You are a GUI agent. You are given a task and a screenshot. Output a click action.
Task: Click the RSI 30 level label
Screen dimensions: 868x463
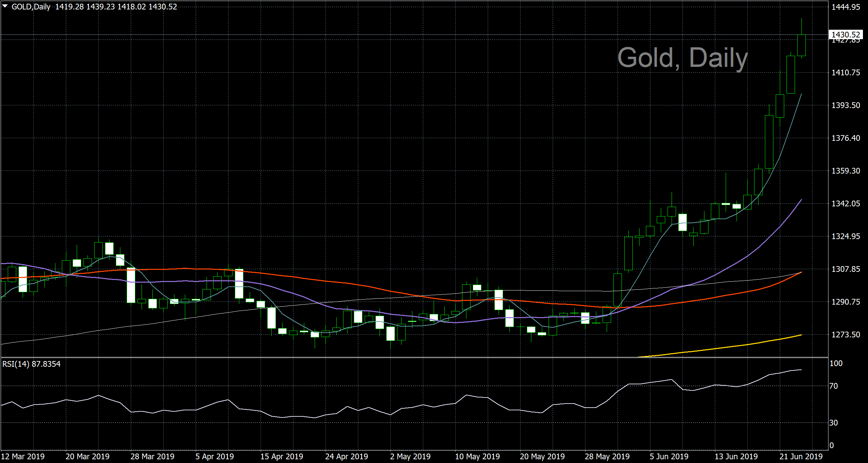(x=834, y=423)
